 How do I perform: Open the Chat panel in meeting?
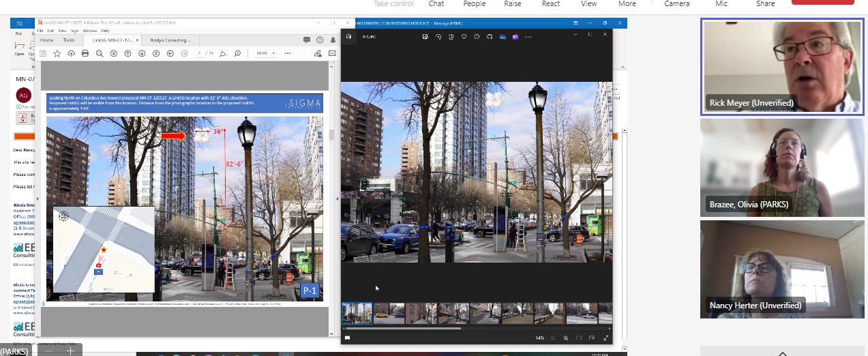(436, 4)
